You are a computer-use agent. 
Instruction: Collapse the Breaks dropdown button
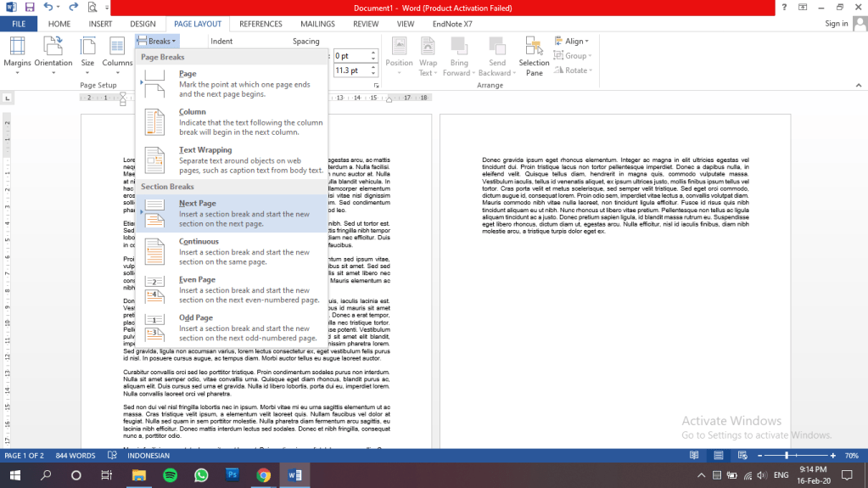(156, 41)
